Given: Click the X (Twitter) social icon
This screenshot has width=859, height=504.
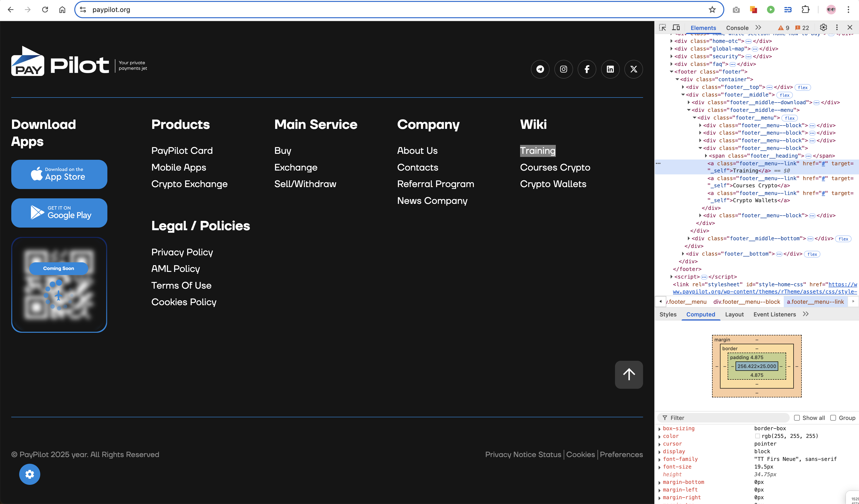Looking at the screenshot, I should coord(633,69).
